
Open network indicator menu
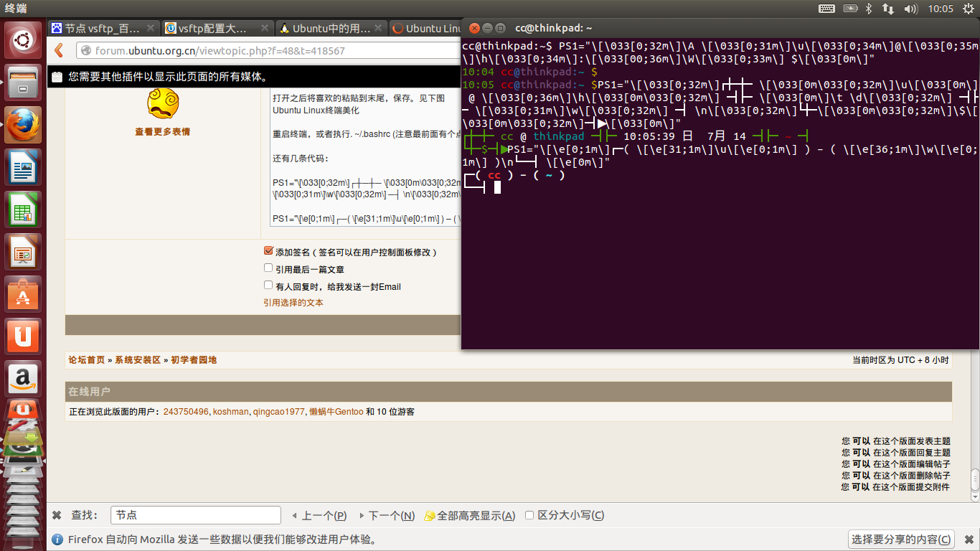click(888, 9)
